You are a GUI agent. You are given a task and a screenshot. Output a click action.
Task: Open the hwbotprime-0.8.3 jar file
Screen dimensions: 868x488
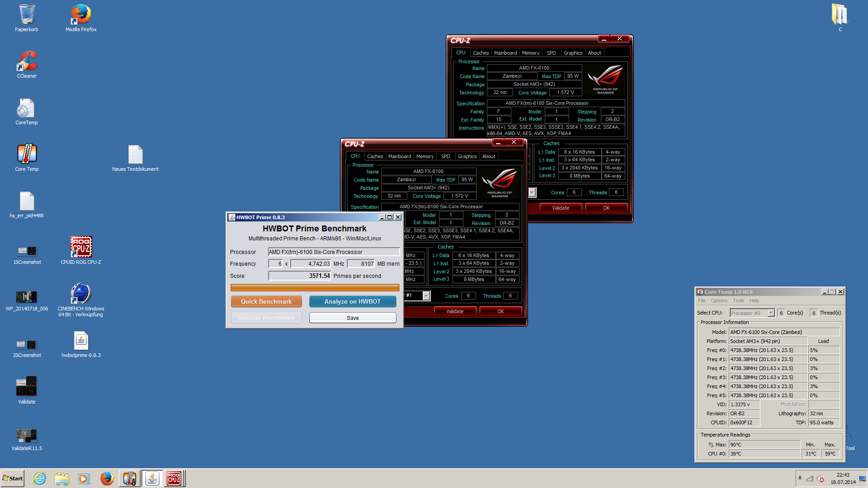pyautogui.click(x=81, y=344)
